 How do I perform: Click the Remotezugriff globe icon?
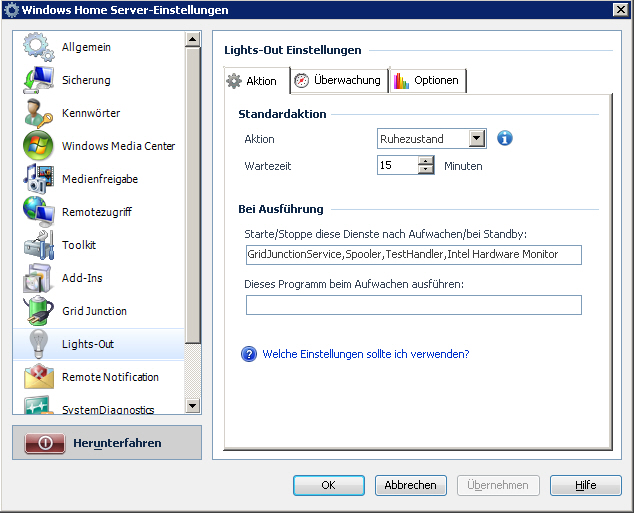(x=38, y=211)
